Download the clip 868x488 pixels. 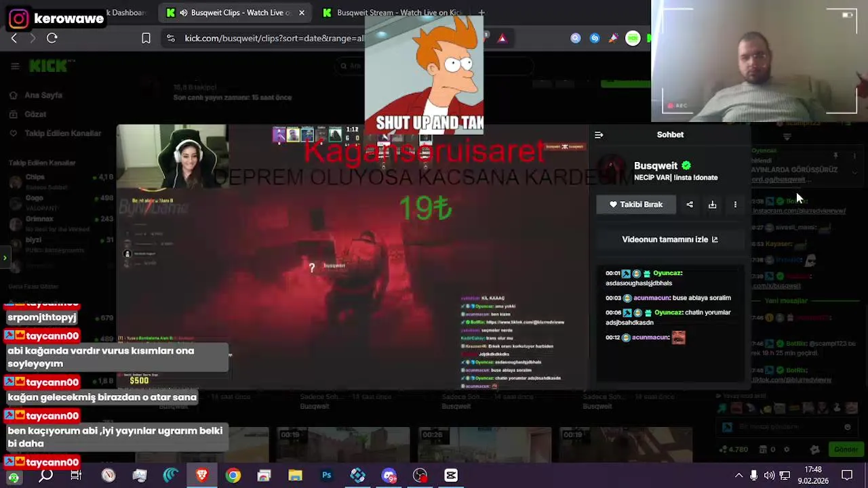point(713,205)
